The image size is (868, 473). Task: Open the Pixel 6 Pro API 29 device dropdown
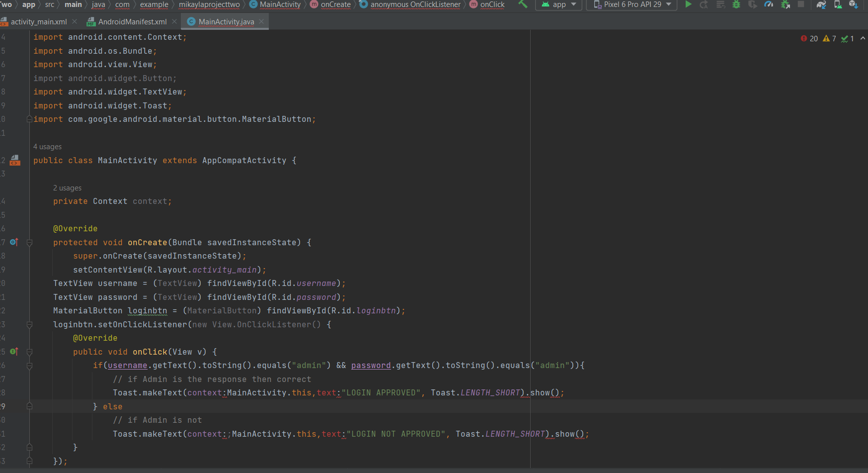click(x=632, y=4)
